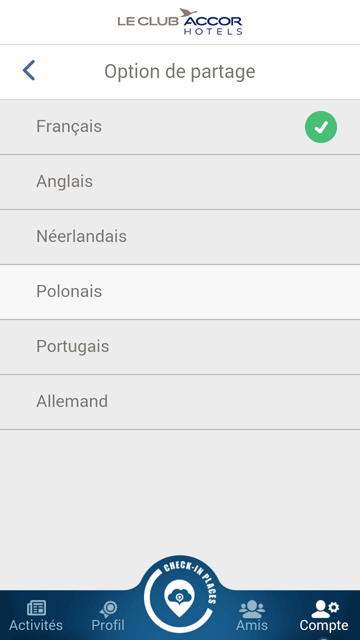Open the Check-in Places map pin button
360x640 pixels.
tap(179, 598)
